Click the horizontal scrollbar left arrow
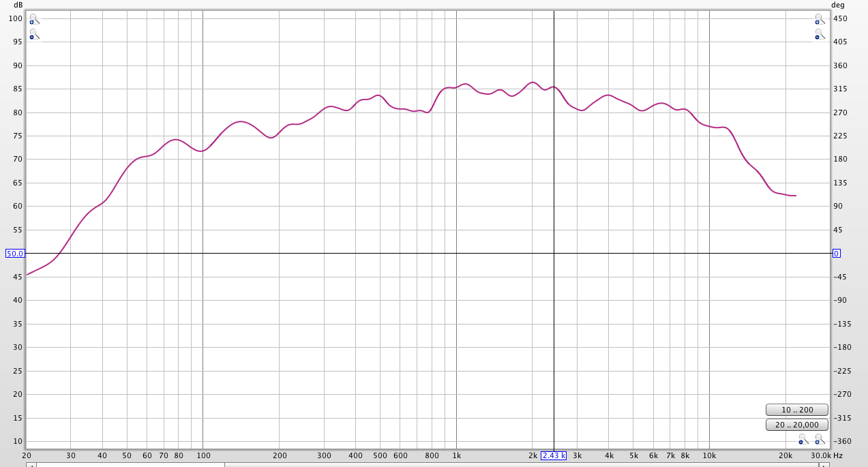Image resolution: width=868 pixels, height=467 pixels. pyautogui.click(x=31, y=465)
